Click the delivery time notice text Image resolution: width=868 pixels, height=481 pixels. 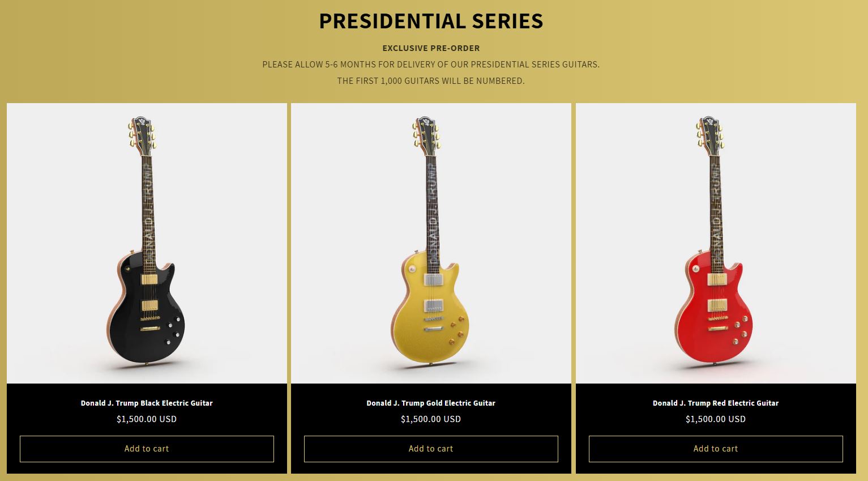pos(431,65)
